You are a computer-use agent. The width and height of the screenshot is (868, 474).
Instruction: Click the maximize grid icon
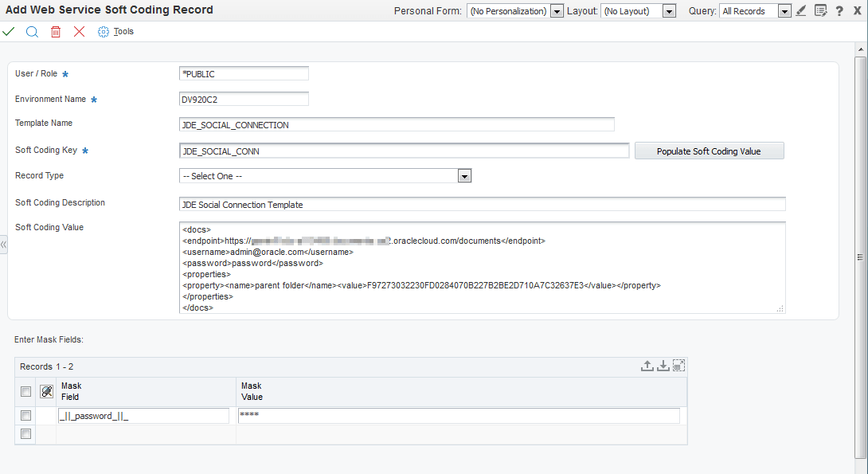(678, 366)
